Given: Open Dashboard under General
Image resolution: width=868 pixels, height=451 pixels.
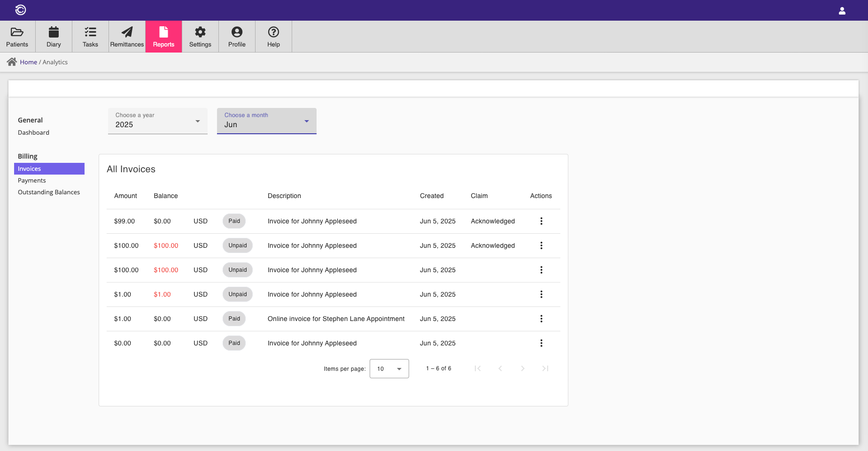Looking at the screenshot, I should pos(33,133).
